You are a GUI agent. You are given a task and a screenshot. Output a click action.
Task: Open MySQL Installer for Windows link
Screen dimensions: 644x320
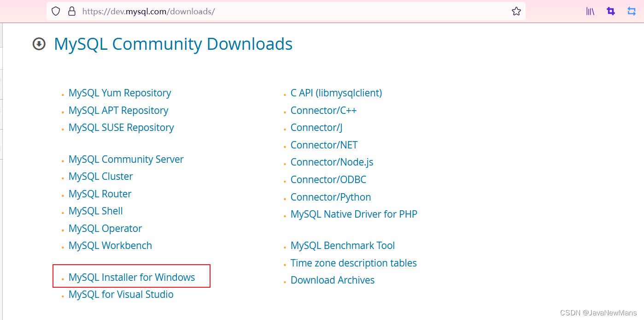(132, 278)
